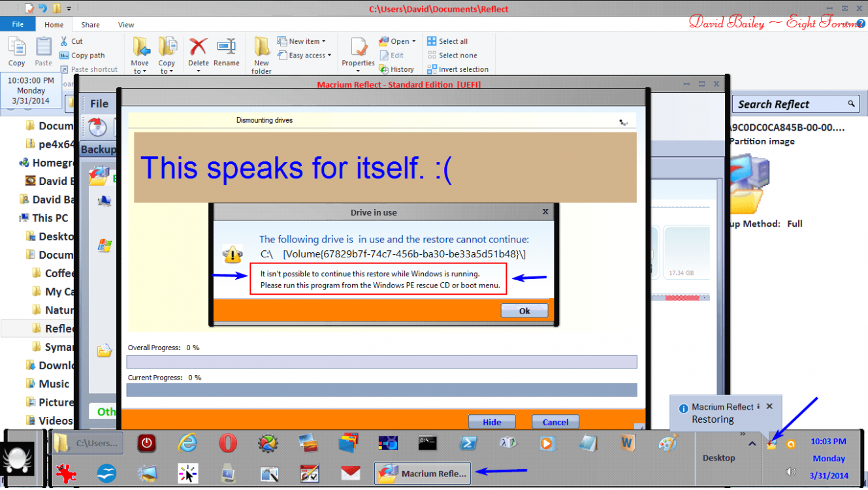This screenshot has height=490, width=868.
Task: Close the Drive in use dialog
Action: 545,212
